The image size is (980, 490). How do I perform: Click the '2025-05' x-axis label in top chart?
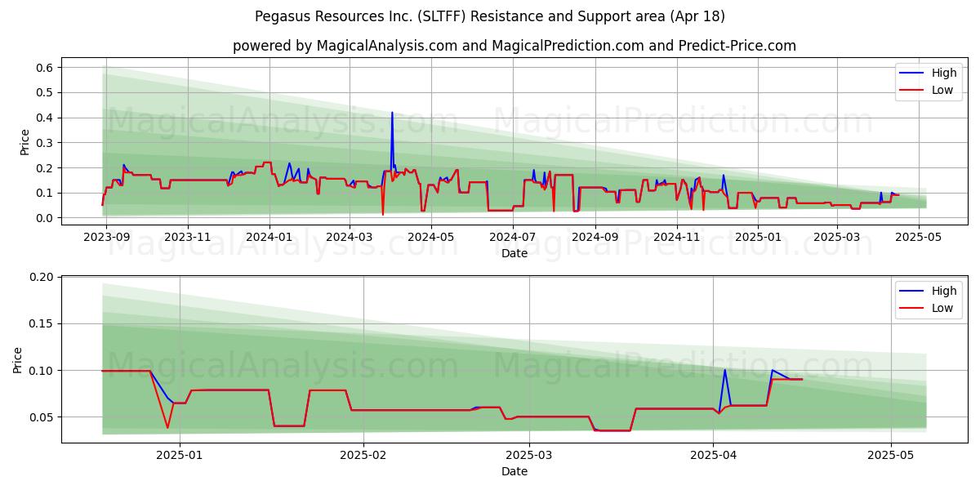pos(919,237)
